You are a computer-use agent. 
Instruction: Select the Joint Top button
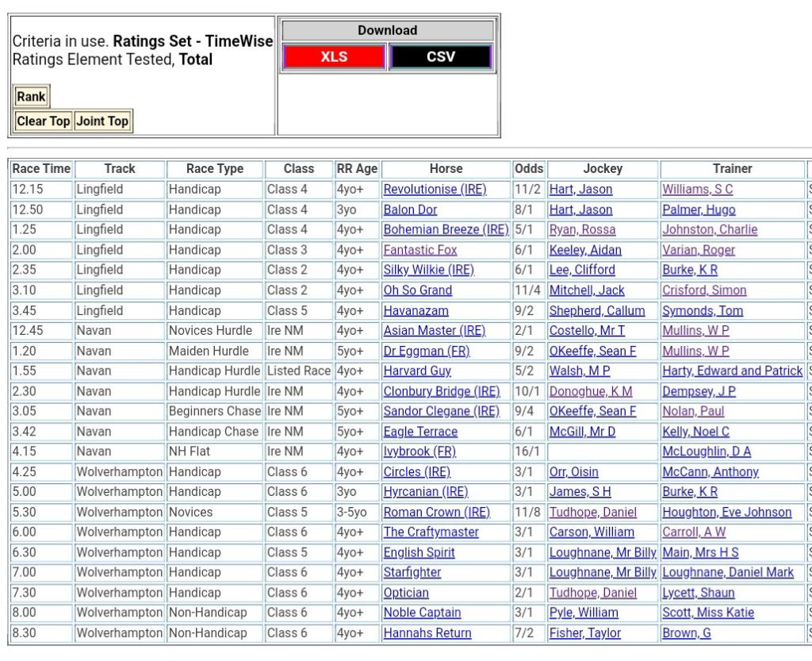(102, 121)
